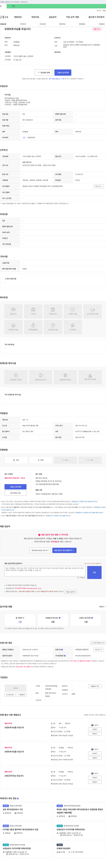Click the warning icon in 채용 담당자 notice
This screenshot has width=106, height=868.
click(39, 535)
